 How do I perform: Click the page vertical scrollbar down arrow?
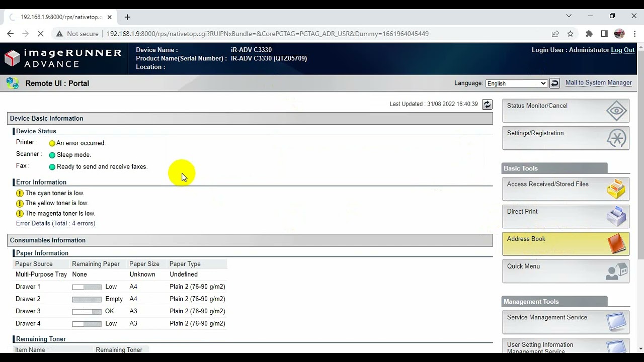pyautogui.click(x=640, y=349)
